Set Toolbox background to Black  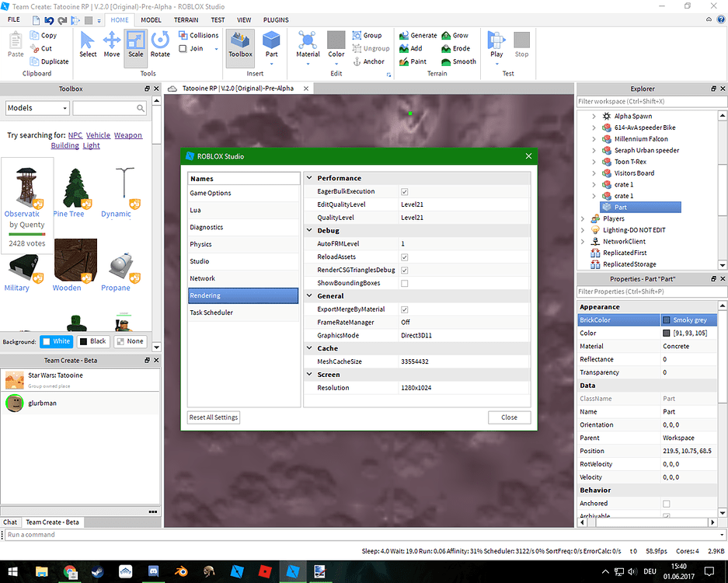[x=93, y=341]
